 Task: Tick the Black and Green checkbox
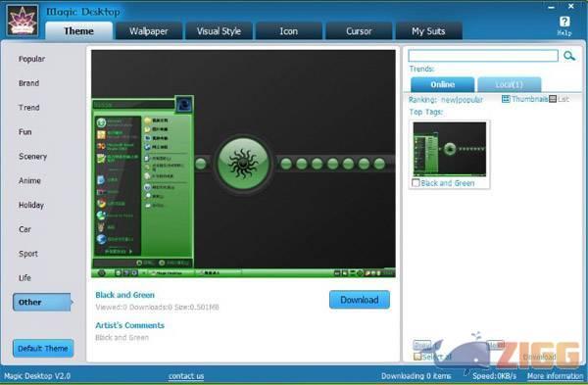click(416, 183)
